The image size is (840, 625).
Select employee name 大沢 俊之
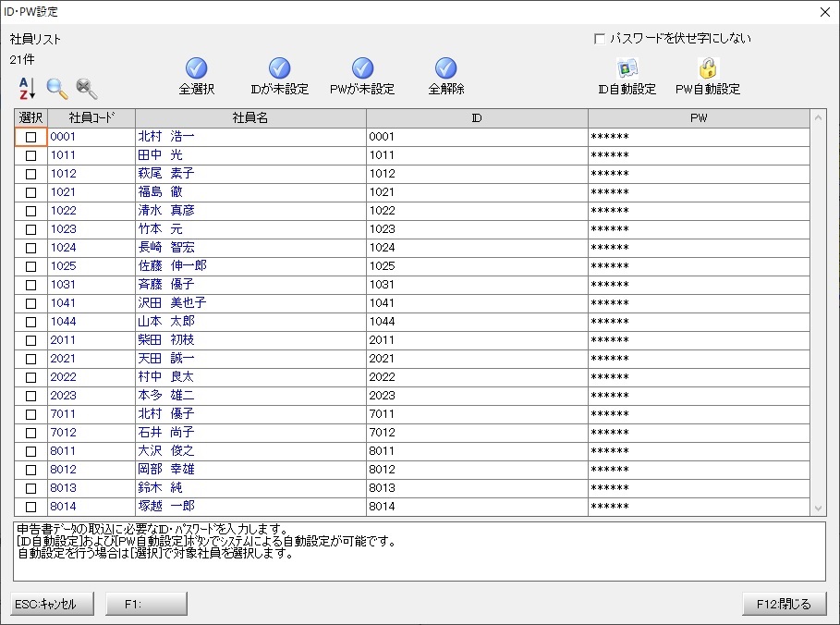pyautogui.click(x=250, y=451)
